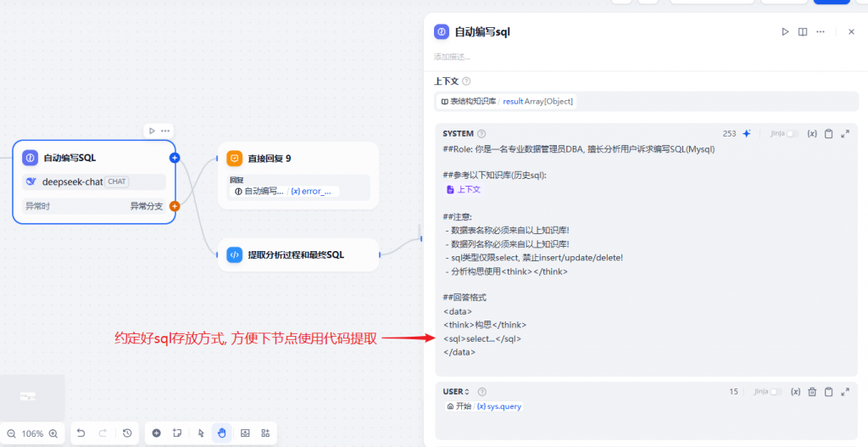
Task: Add a new node from the bottom toolbar
Action: click(x=157, y=433)
